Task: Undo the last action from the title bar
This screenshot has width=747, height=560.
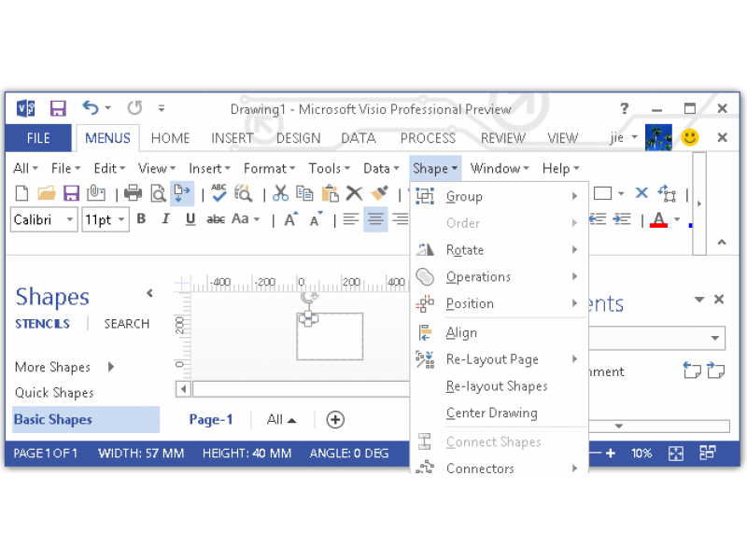Action: 91,108
